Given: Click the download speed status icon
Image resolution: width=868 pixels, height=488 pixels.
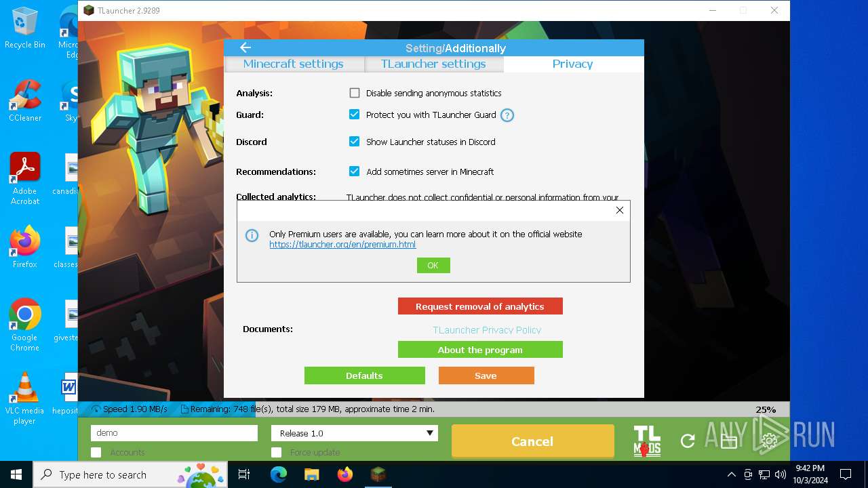Looking at the screenshot, I should tap(96, 409).
